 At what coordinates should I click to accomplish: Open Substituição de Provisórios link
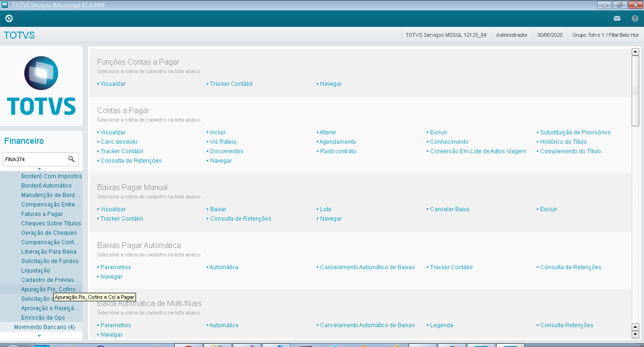point(576,132)
